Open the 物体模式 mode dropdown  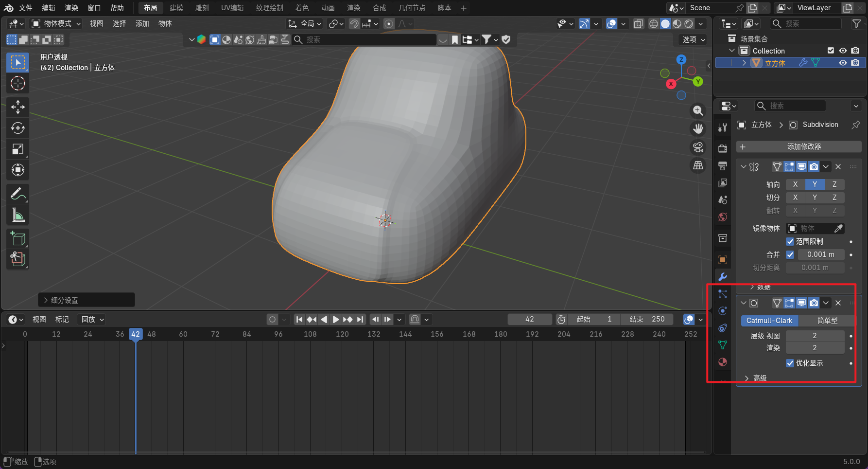coord(56,23)
